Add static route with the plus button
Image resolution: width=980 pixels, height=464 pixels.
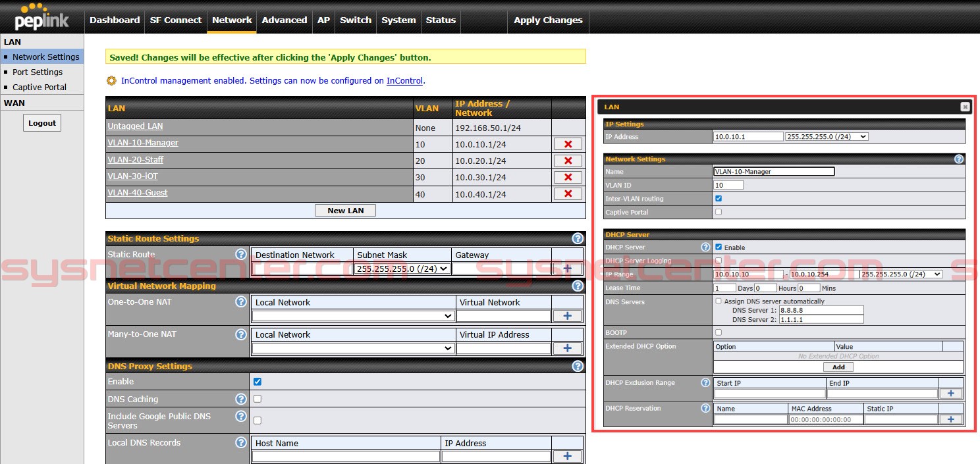coord(568,269)
